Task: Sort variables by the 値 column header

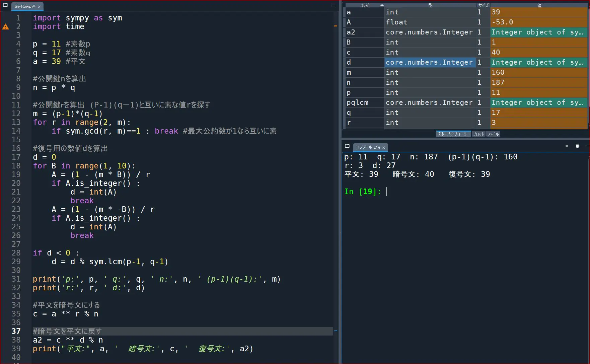Action: tap(539, 5)
